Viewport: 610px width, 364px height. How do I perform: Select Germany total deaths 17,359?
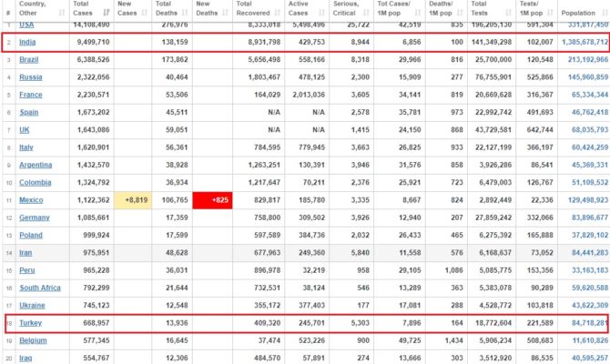177,217
